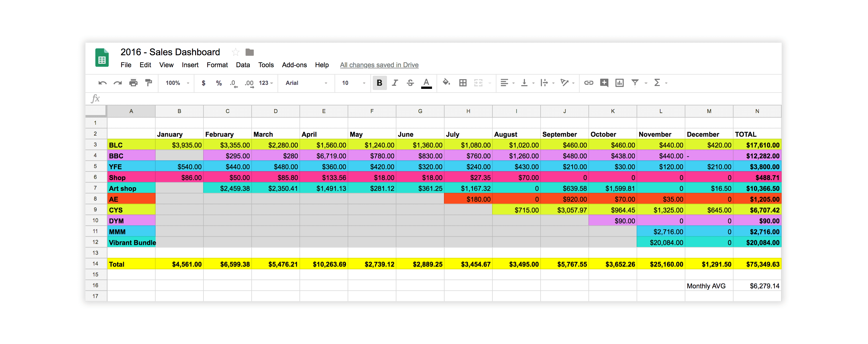Screen dimensions: 868x344
Task: Star the 2016 Sales Dashboard document
Action: tap(236, 52)
